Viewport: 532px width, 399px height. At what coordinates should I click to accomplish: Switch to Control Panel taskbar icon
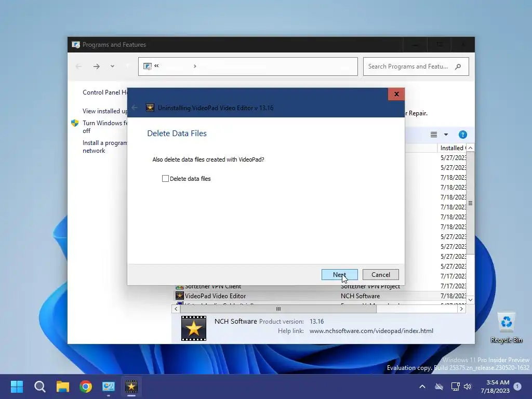tap(109, 387)
